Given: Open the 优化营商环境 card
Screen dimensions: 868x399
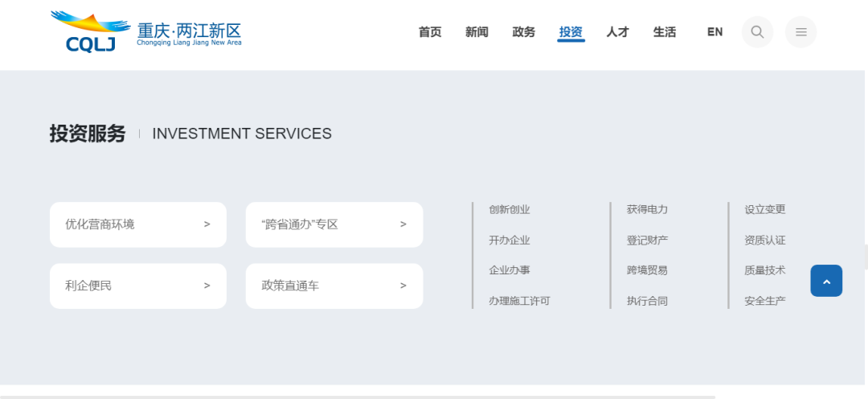Looking at the screenshot, I should click(x=138, y=224).
